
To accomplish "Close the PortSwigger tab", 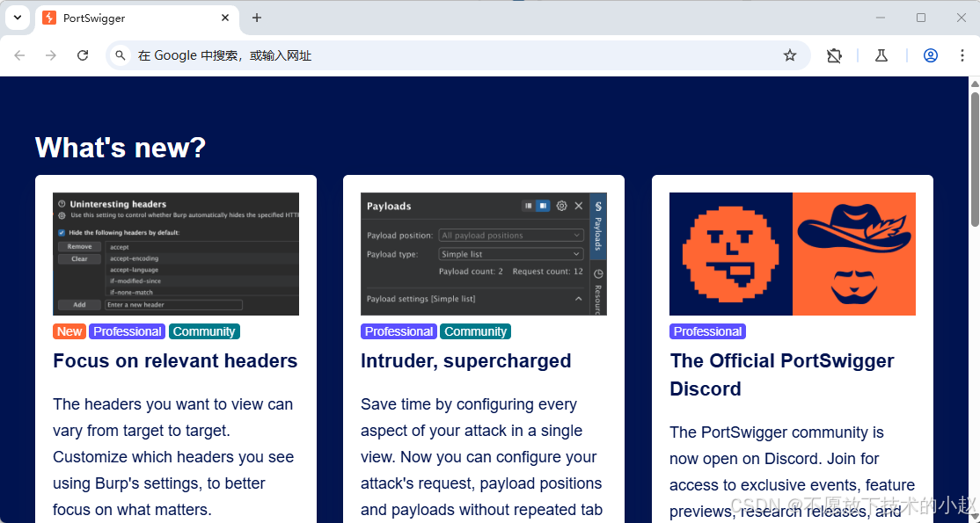I will click(x=225, y=18).
